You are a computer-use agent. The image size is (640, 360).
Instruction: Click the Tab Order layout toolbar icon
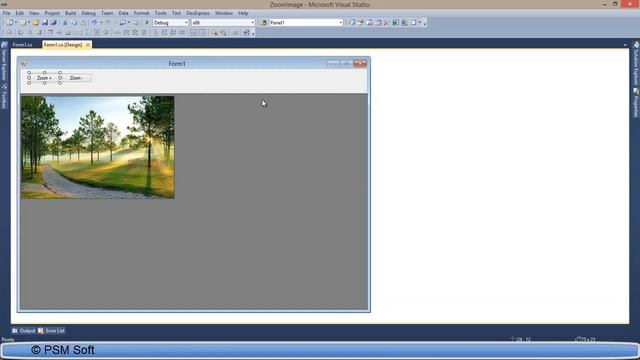point(246,32)
